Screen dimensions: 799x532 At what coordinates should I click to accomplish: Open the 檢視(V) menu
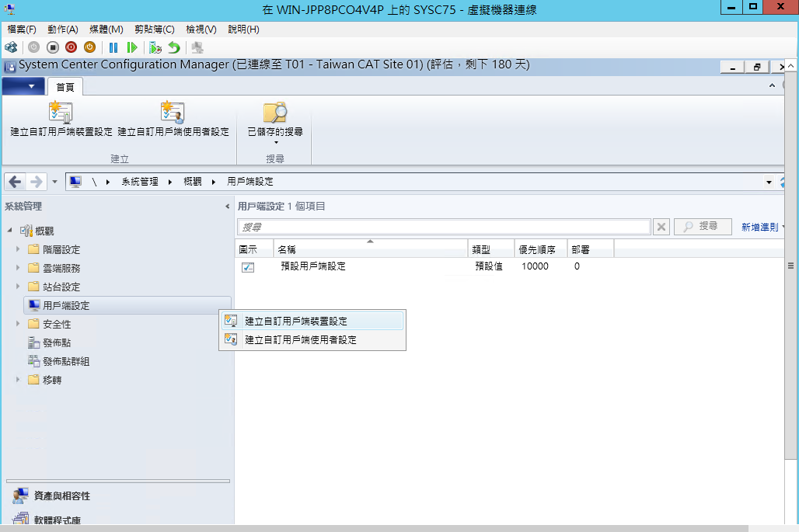tap(201, 30)
